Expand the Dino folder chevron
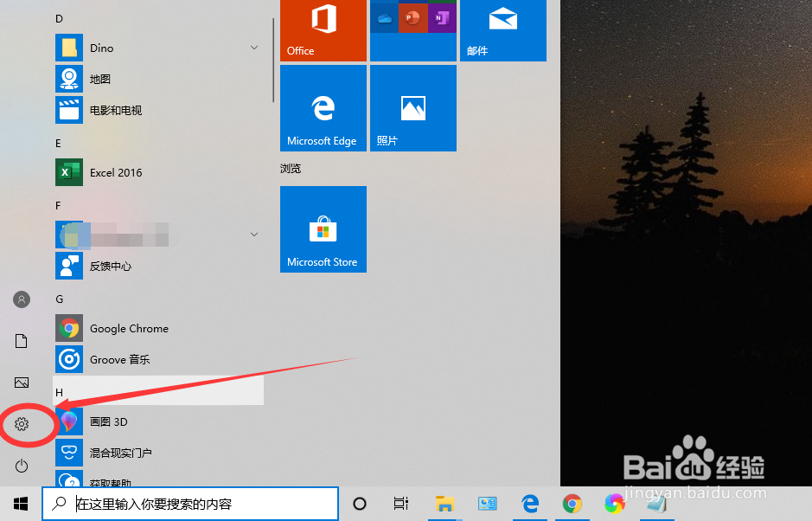 pos(254,48)
